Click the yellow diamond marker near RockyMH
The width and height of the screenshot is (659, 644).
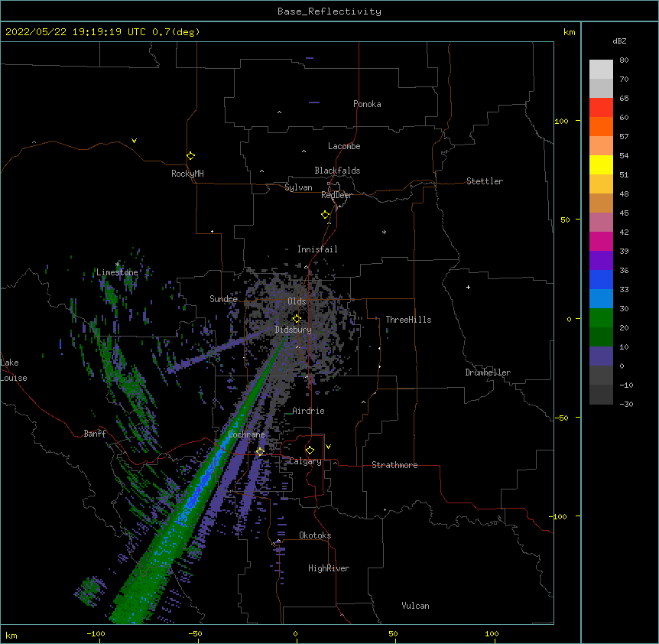coord(190,156)
